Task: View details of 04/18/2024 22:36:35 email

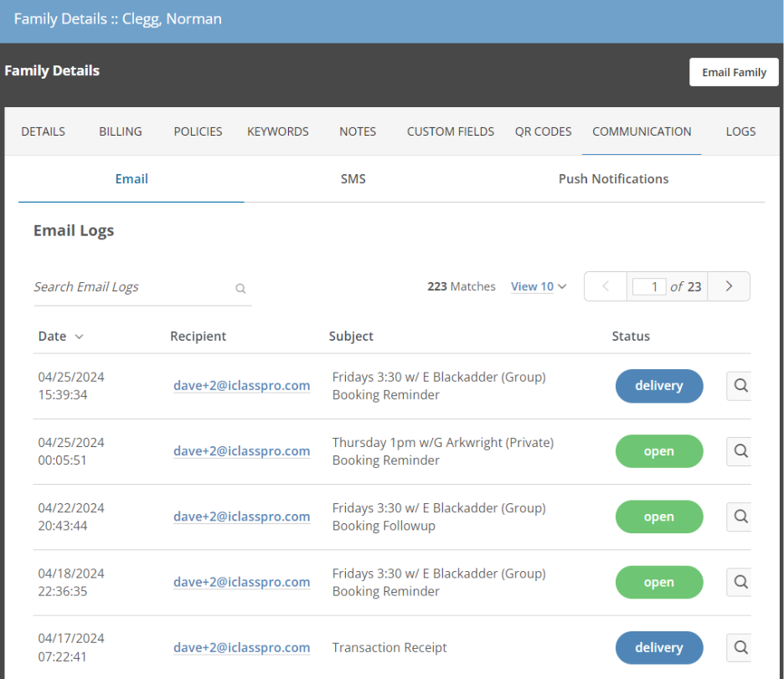Action: pos(740,582)
